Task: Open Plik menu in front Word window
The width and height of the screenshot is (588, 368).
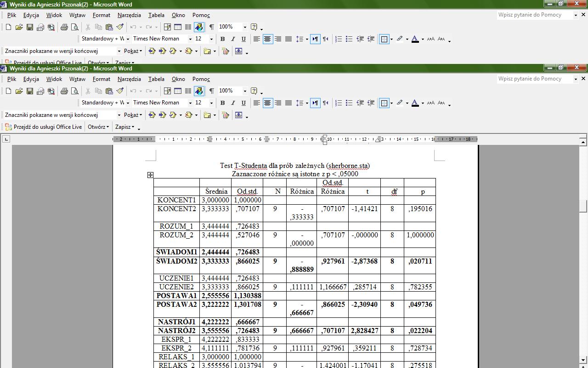Action: [12, 79]
